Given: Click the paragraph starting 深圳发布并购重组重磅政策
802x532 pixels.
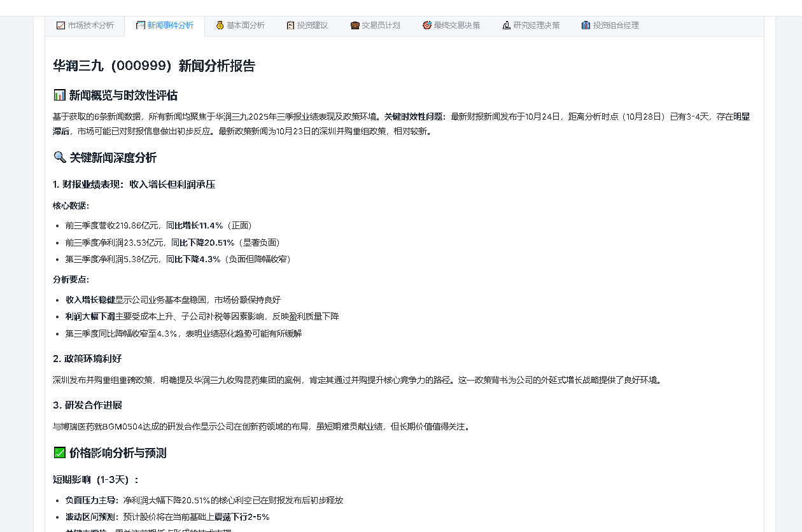Looking at the screenshot, I should [358, 380].
